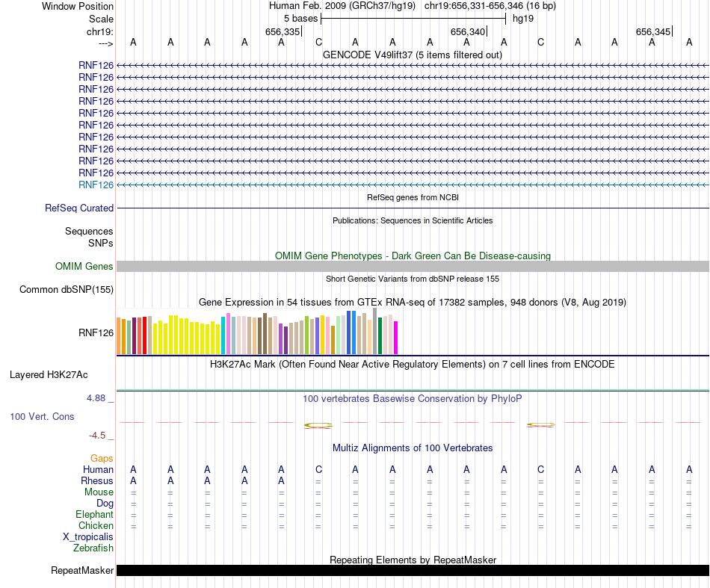Click the 4.88 PhyloP maximum value

(96, 398)
